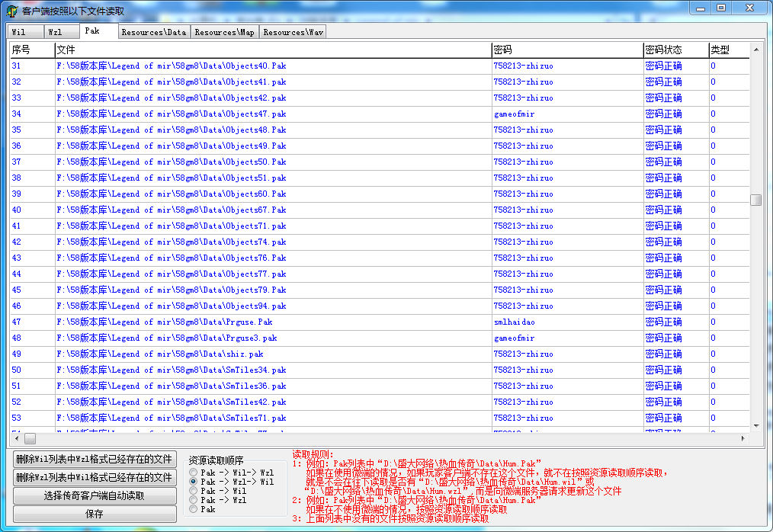773x532 pixels.
Task: Click the SmTiles34.pak file path
Action: [171, 370]
